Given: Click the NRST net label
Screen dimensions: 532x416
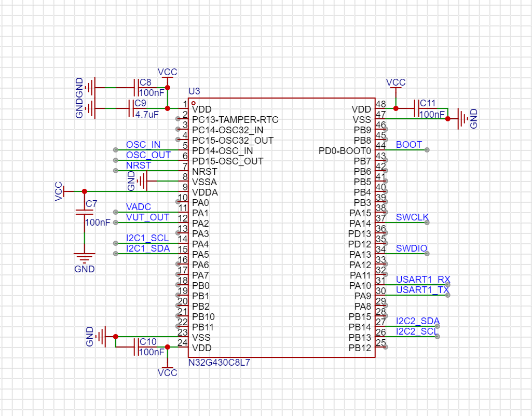Looking at the screenshot, I should (138, 165).
